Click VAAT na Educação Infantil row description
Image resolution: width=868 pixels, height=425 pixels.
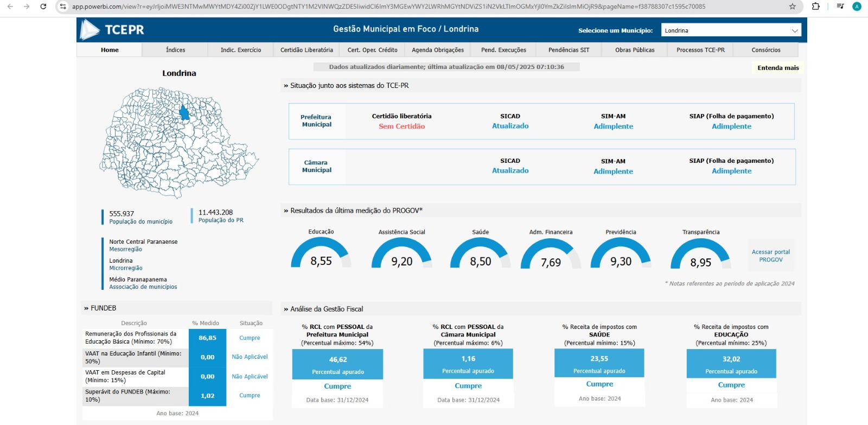click(x=134, y=357)
